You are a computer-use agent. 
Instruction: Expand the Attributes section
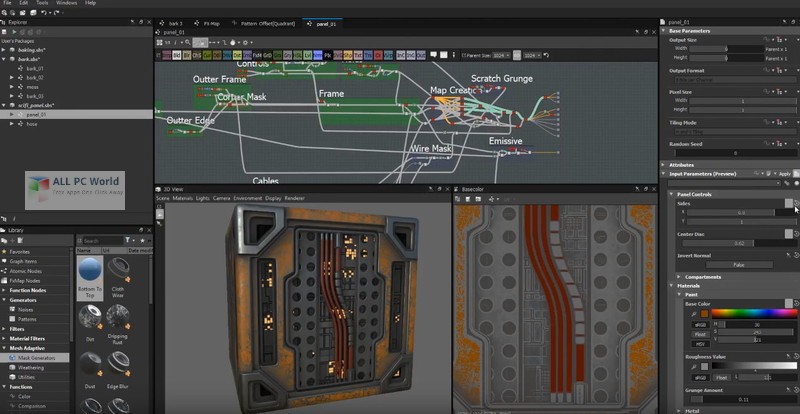click(x=664, y=165)
